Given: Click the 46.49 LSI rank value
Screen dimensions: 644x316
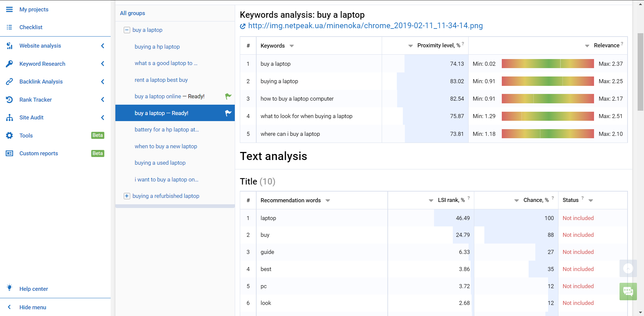Looking at the screenshot, I should 463,218.
